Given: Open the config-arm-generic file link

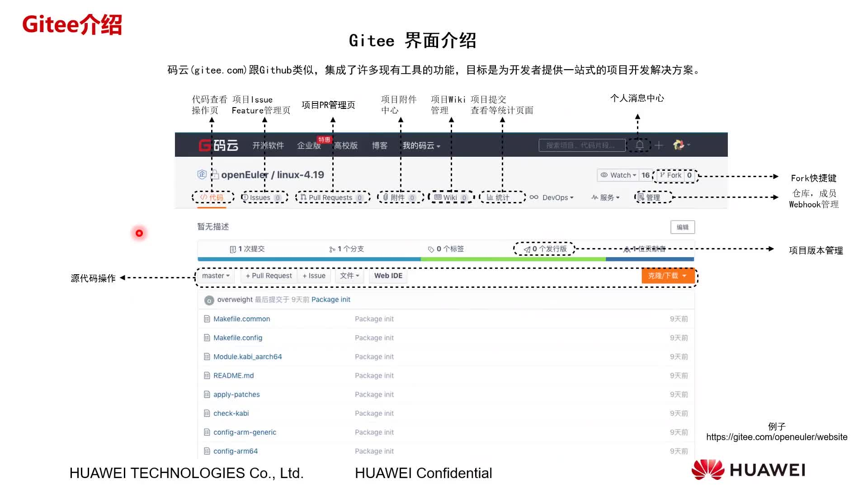Looking at the screenshot, I should pyautogui.click(x=245, y=432).
